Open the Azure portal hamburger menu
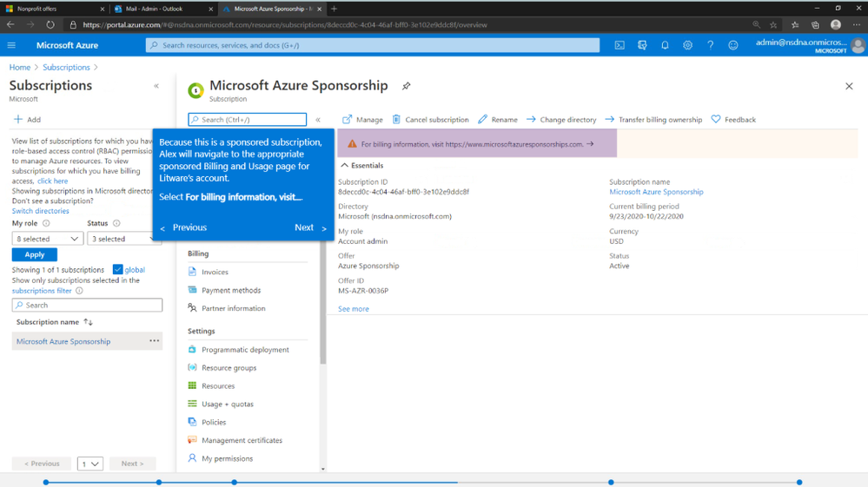The image size is (868, 487). pos(11,45)
